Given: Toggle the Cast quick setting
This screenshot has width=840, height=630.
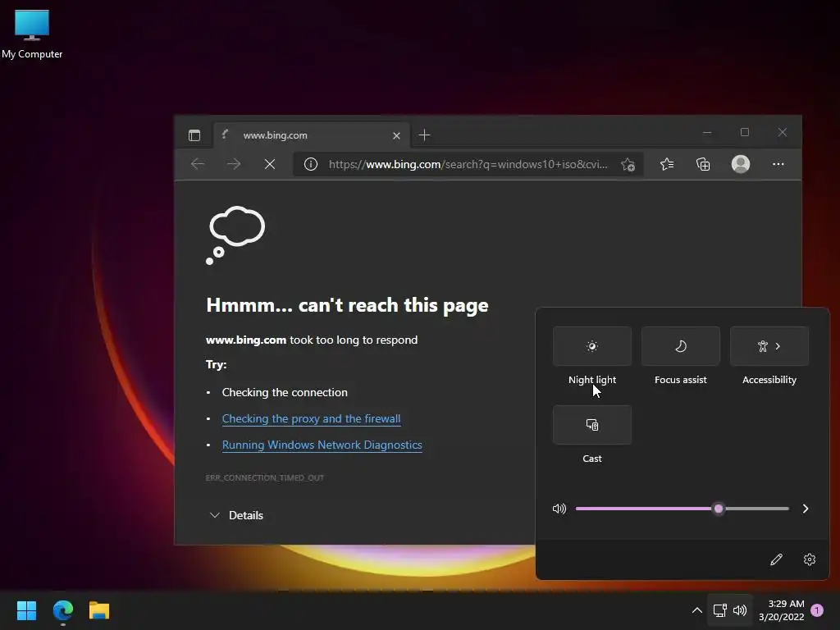Looking at the screenshot, I should (592, 425).
